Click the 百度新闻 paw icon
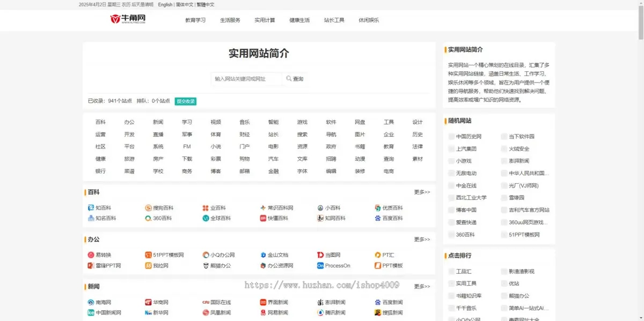This screenshot has width=644, height=321. coord(378,302)
